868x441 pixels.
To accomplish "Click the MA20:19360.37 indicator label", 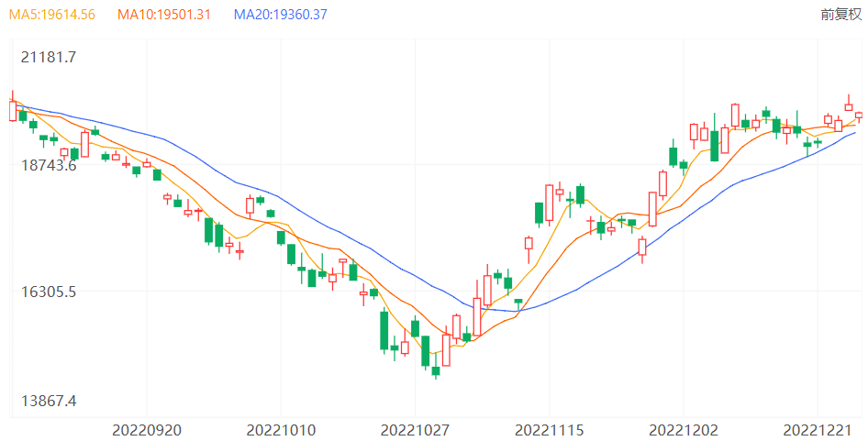I will [280, 15].
